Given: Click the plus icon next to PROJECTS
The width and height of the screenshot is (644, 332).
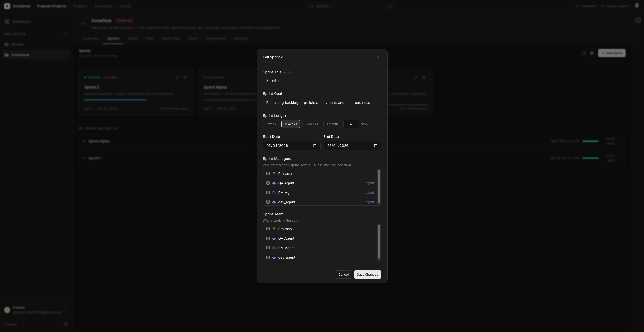Looking at the screenshot, I should tap(65, 34).
